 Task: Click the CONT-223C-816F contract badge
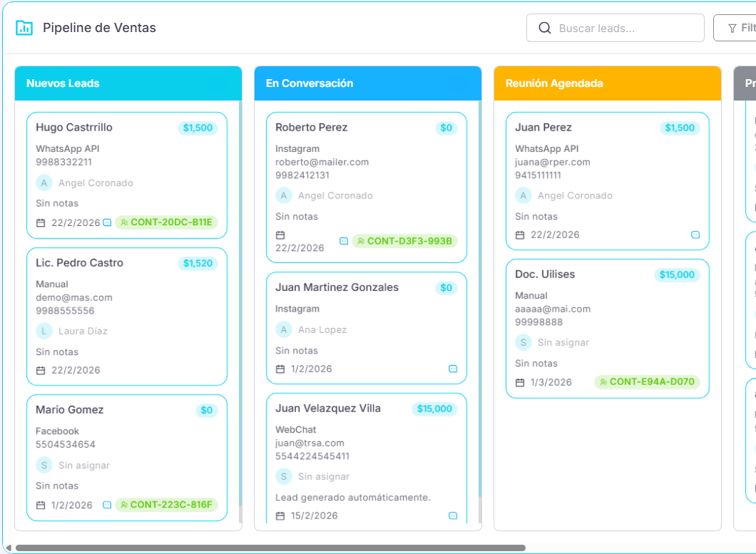coord(167,505)
